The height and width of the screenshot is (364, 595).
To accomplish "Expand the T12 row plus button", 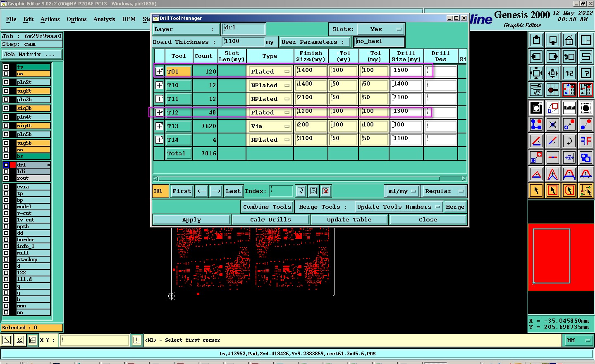I will 159,112.
